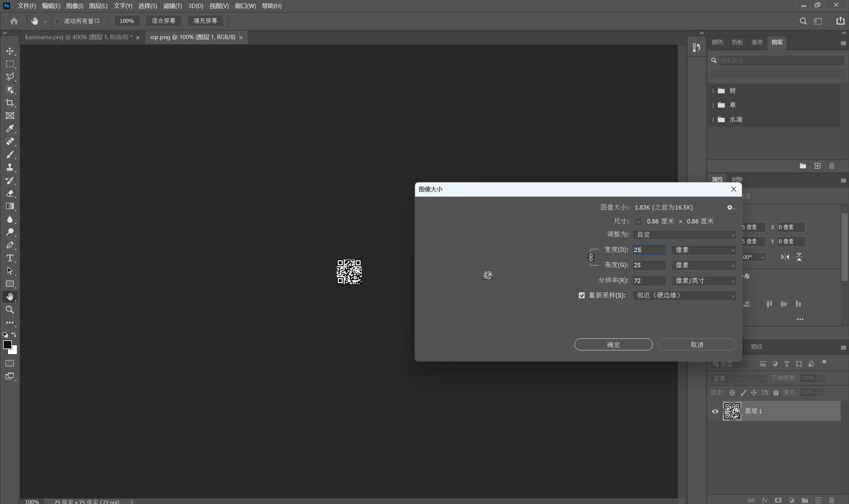Click the Share icon at top right
The width and height of the screenshot is (849, 504).
pyautogui.click(x=840, y=21)
